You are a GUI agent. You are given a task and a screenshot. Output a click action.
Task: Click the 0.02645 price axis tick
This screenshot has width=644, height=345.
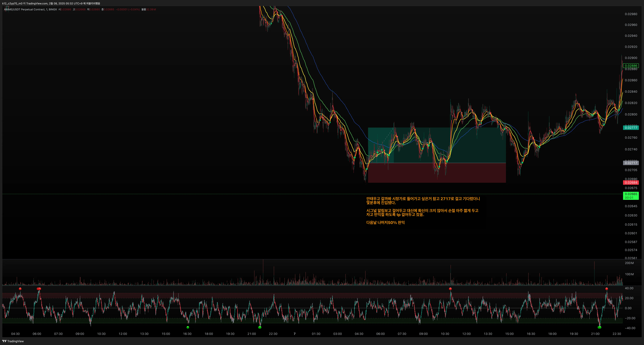click(631, 206)
